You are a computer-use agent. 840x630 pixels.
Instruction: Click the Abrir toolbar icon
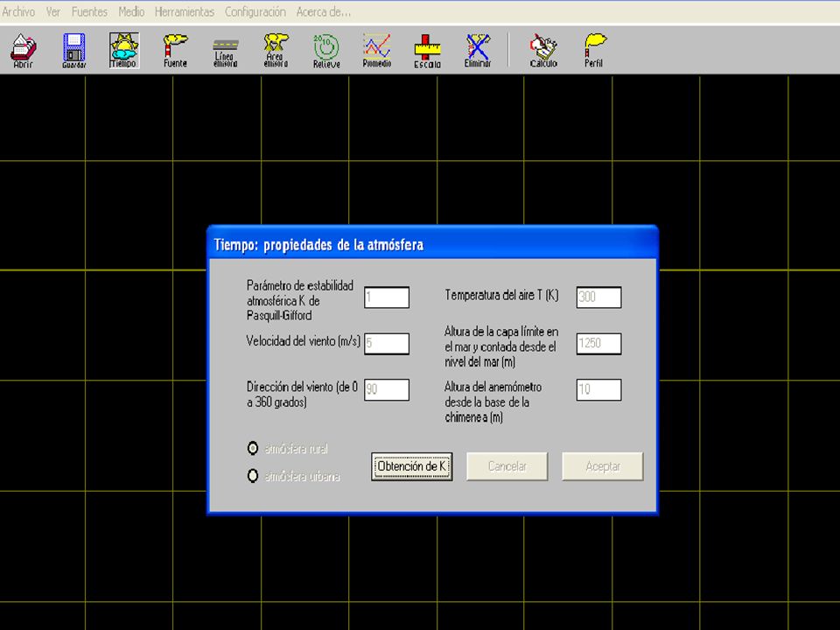tap(24, 51)
